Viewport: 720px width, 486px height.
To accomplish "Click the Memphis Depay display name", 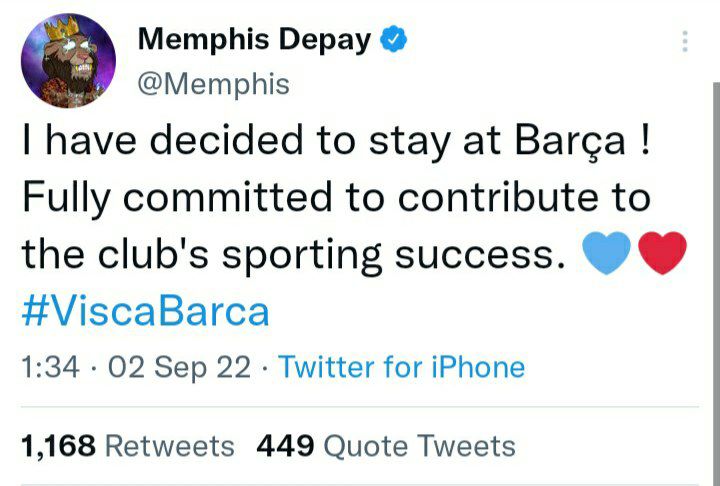I will coord(255,40).
